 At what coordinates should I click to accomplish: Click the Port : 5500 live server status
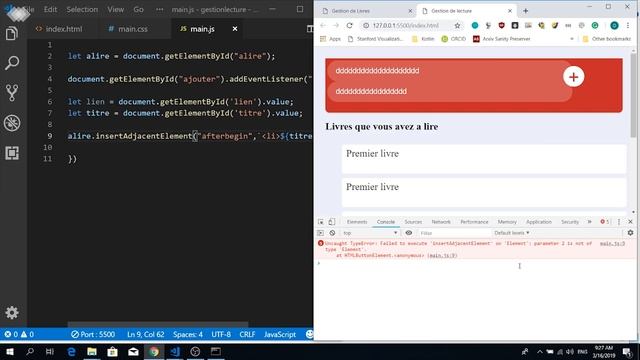(x=93, y=335)
